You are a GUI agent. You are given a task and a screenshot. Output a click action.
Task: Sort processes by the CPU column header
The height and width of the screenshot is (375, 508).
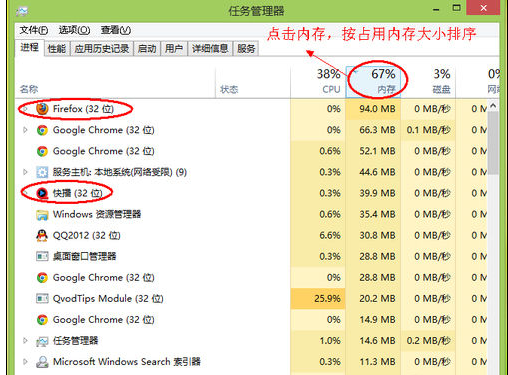(x=318, y=82)
